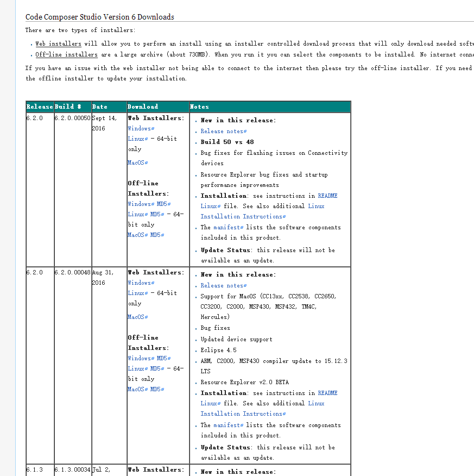Open MD5 for Windows off-line installer, build 6.2.0.00048
Viewport: 474px width, 476px height.
[163, 358]
